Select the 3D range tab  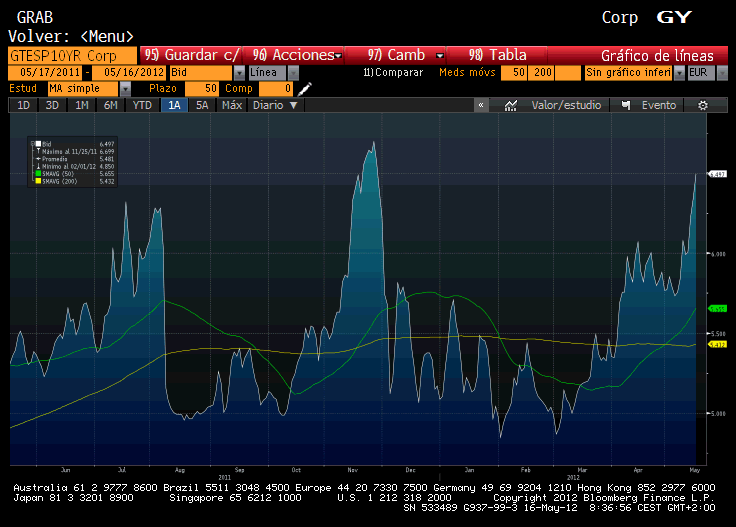point(52,105)
